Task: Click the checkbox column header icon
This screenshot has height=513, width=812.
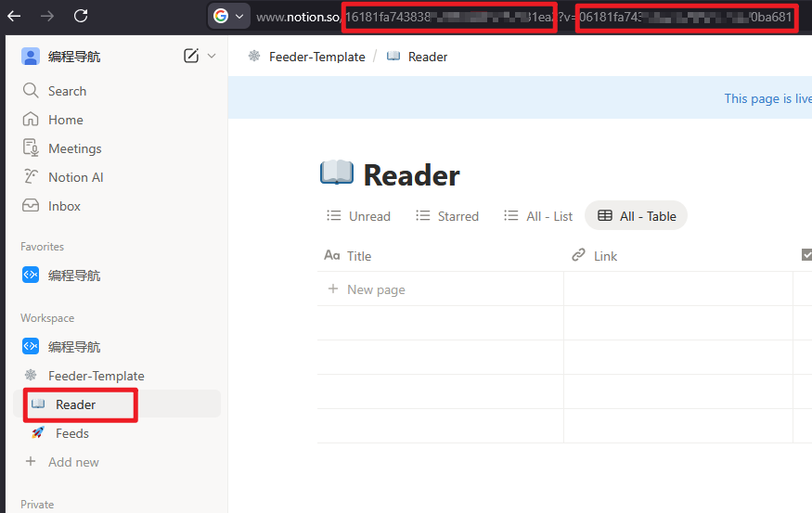Action: [x=806, y=255]
